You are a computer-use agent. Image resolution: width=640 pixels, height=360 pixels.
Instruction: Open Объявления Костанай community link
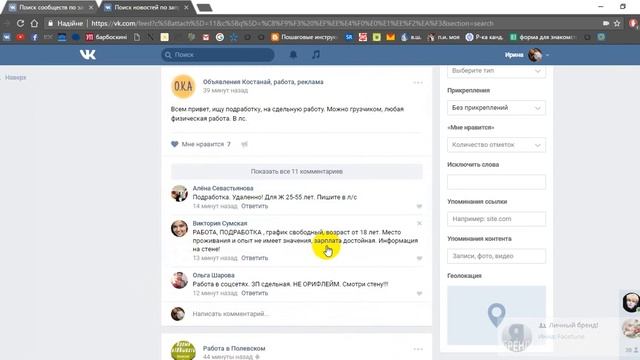pos(263,82)
